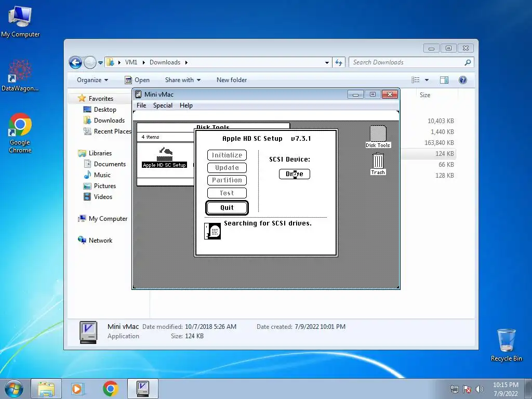
Task: Open the Mini vMac Help menu
Action: pos(186,105)
